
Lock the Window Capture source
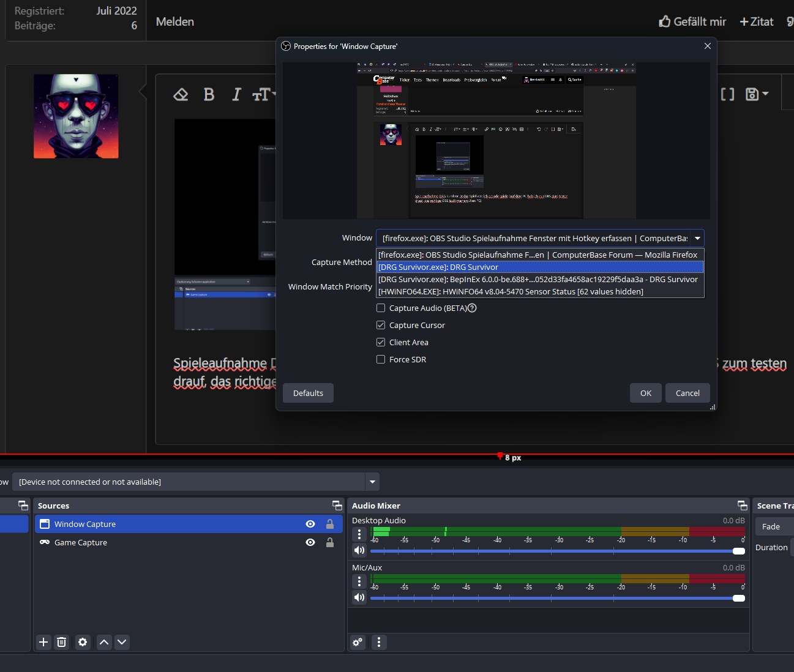click(330, 524)
